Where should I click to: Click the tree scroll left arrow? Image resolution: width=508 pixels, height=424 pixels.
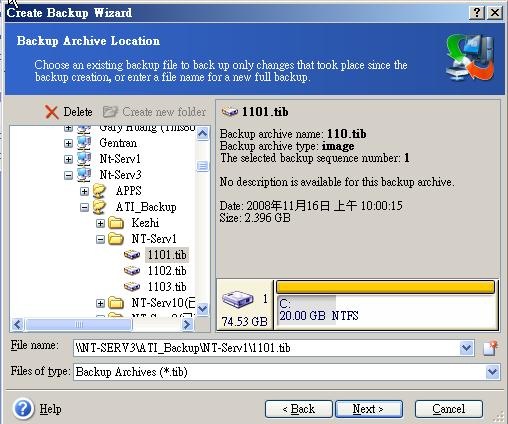pyautogui.click(x=18, y=324)
